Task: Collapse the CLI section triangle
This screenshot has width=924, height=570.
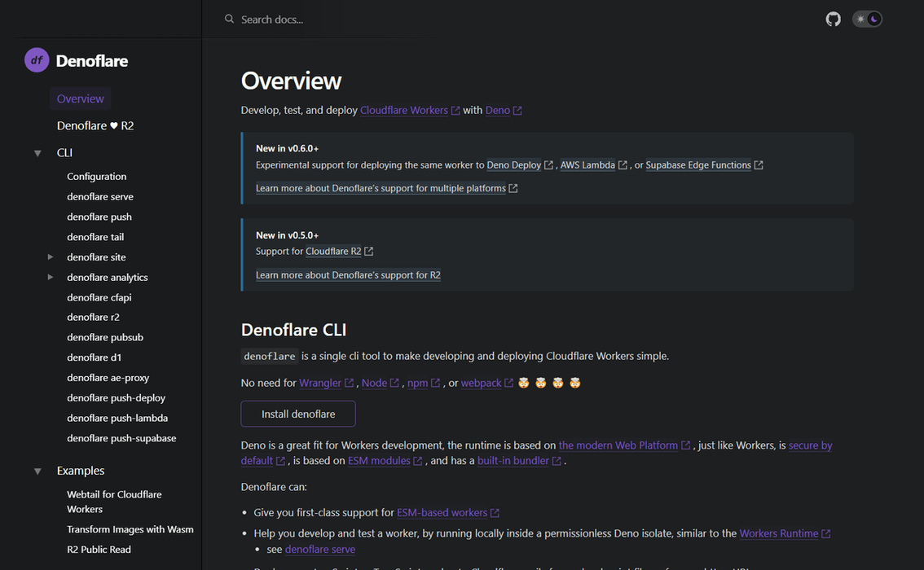Action: [x=37, y=153]
